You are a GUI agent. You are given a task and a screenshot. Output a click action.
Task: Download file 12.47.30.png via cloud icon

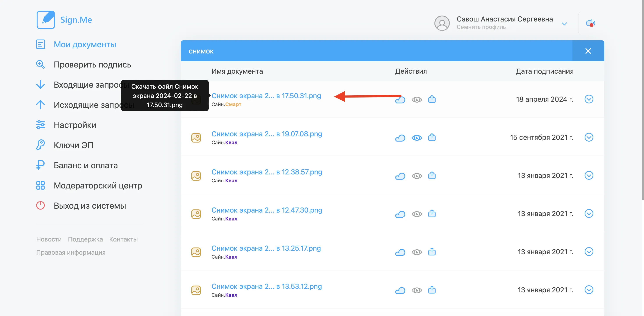(x=400, y=214)
